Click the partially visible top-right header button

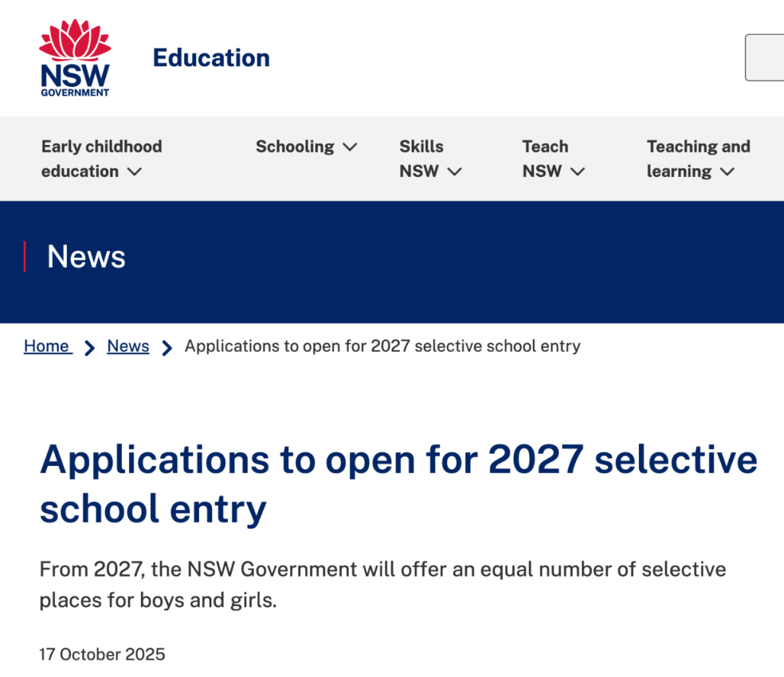[x=764, y=57]
